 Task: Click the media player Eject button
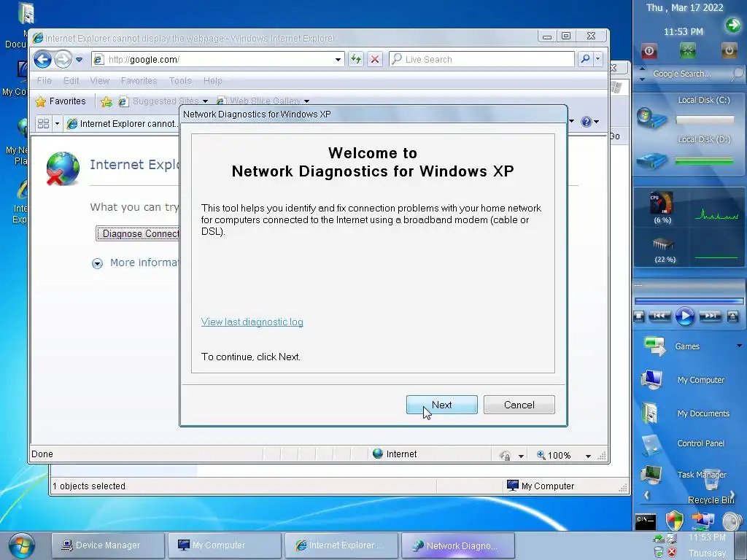[732, 316]
